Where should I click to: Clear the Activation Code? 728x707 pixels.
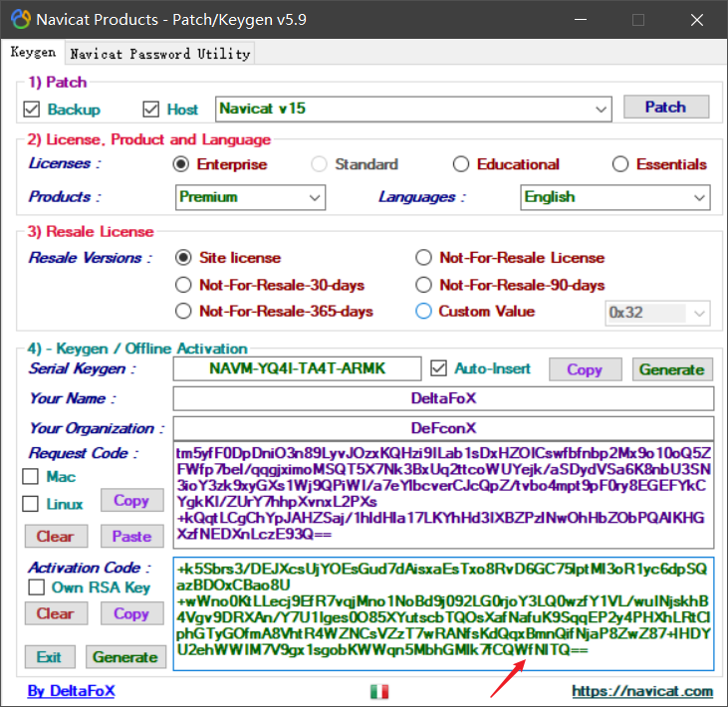tap(56, 613)
